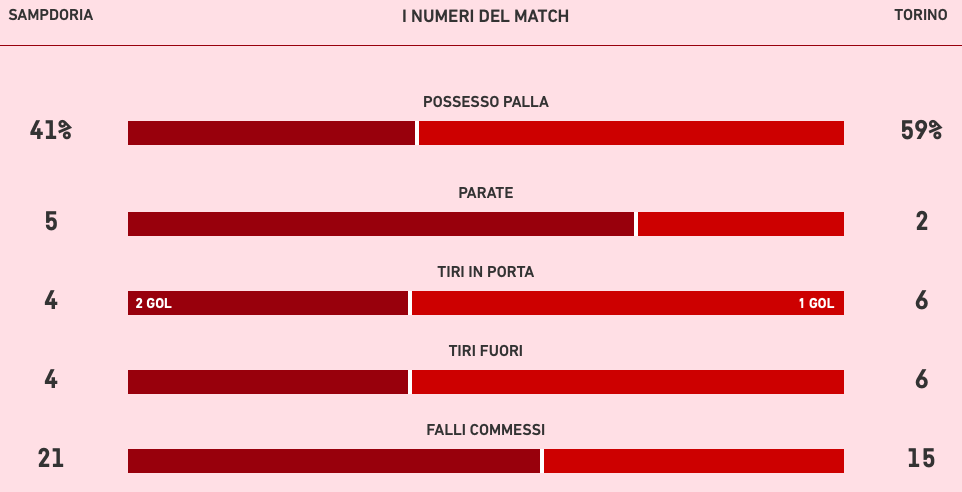962x492 pixels.
Task: Click Torino's saves count of 2
Action: 921,222
